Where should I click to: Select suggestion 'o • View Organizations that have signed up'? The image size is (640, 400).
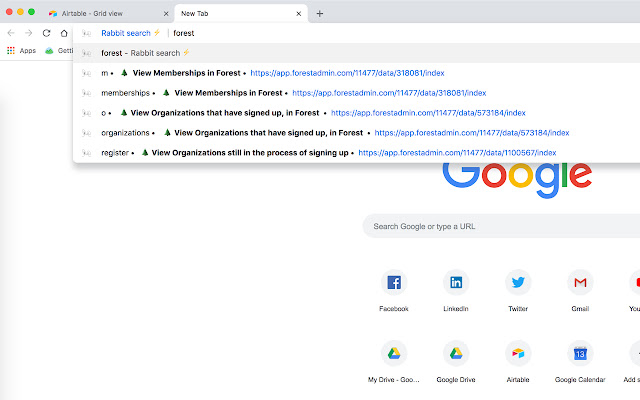click(356, 113)
